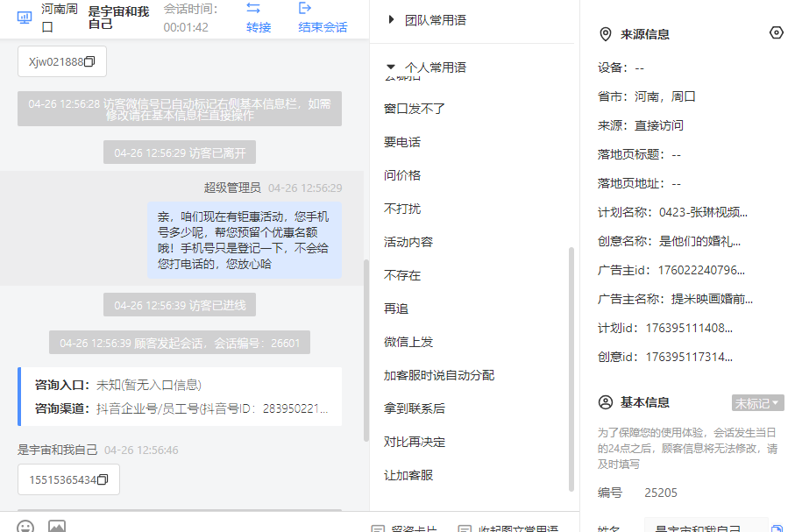This screenshot has width=802, height=532.
Task: Click the 计划id value
Action: click(689, 328)
